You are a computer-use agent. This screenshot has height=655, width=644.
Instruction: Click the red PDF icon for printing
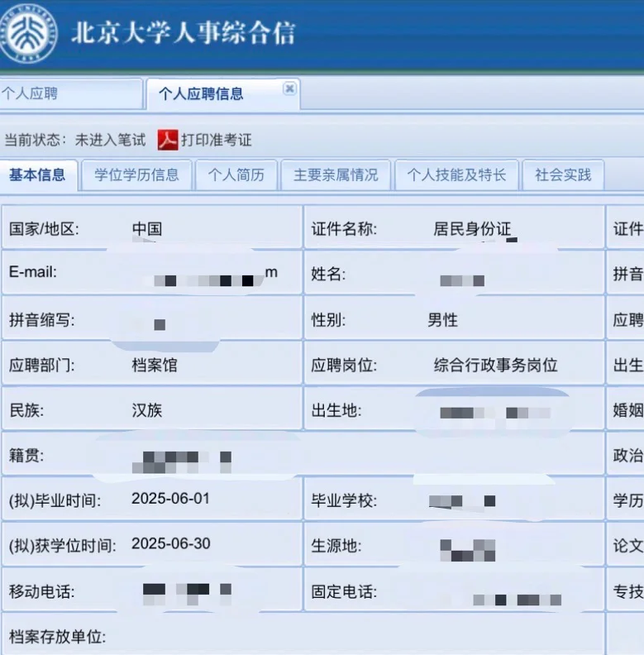click(x=168, y=140)
